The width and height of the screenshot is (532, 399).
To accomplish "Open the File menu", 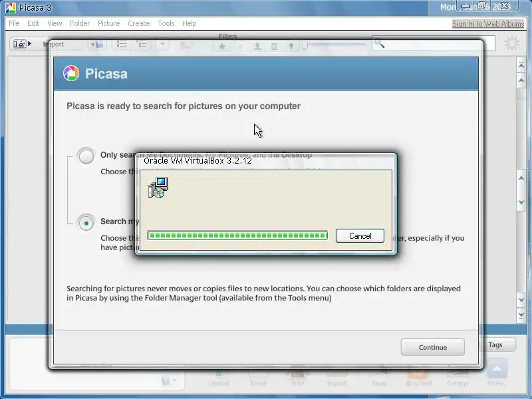I will [14, 23].
